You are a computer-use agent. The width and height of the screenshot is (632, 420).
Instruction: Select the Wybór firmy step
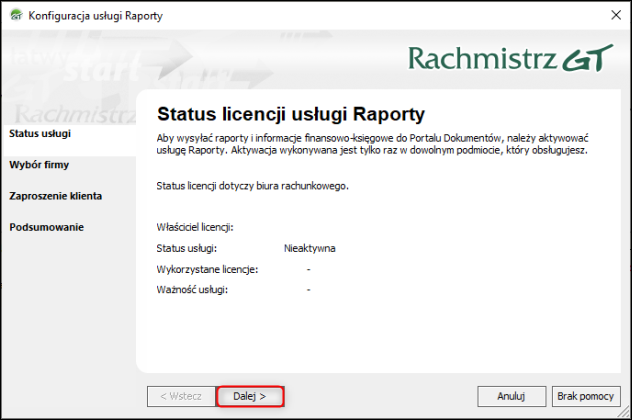[x=39, y=164]
